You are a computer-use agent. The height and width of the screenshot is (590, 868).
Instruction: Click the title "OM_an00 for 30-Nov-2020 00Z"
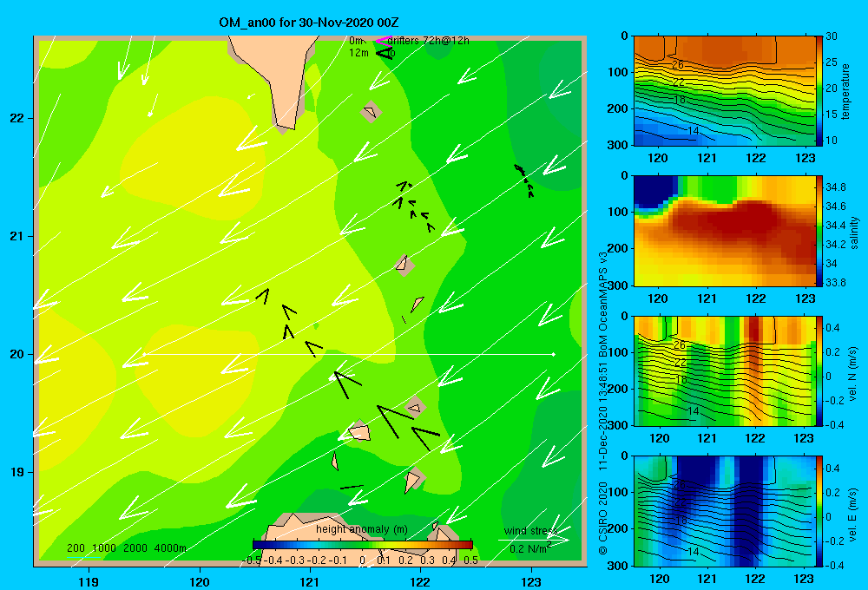pyautogui.click(x=309, y=23)
